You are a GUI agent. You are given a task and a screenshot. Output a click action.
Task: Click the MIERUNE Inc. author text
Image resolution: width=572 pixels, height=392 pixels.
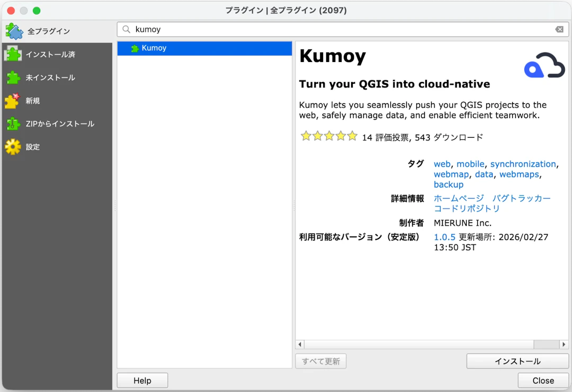462,222
